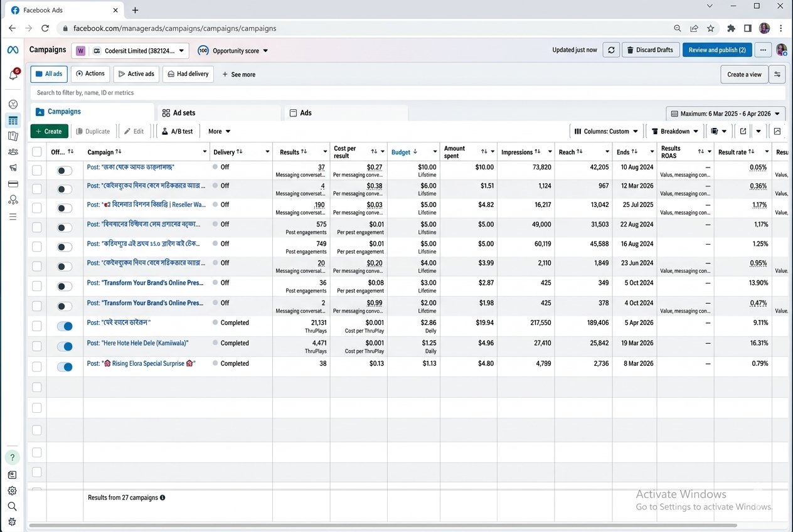The width and height of the screenshot is (793, 532).
Task: Open date range Maximum dropdown
Action: tap(726, 114)
